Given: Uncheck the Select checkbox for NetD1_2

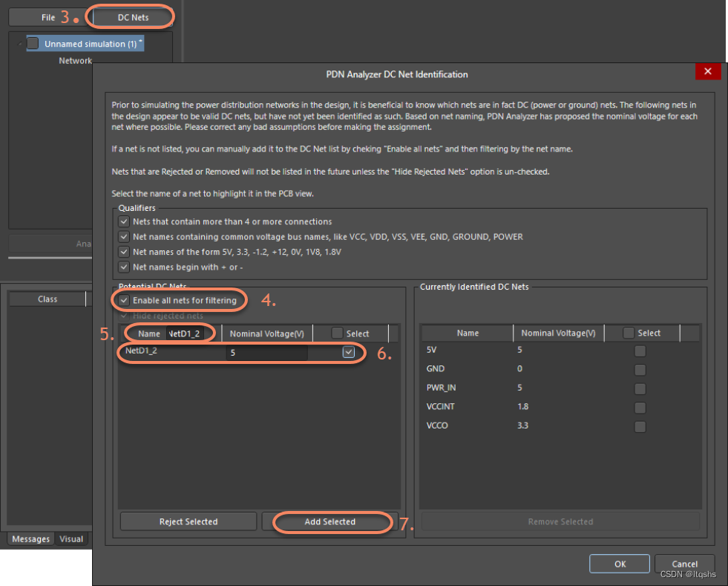Looking at the screenshot, I should tap(349, 352).
